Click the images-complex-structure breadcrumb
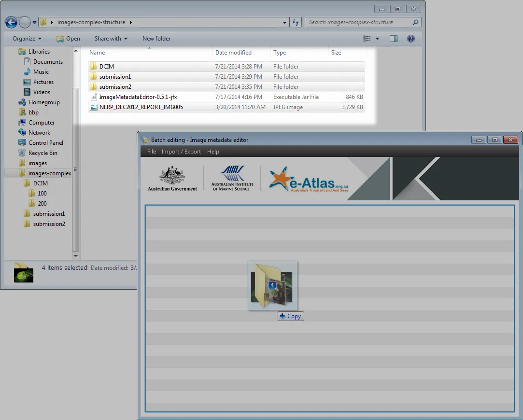 click(x=91, y=22)
